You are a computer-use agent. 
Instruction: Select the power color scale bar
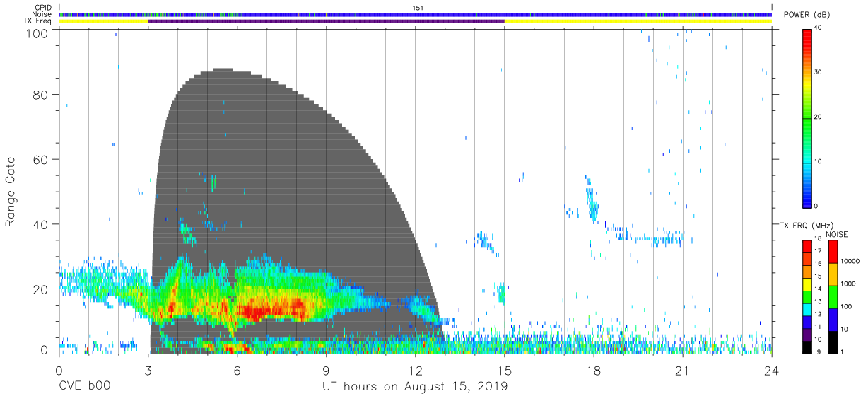(807, 117)
